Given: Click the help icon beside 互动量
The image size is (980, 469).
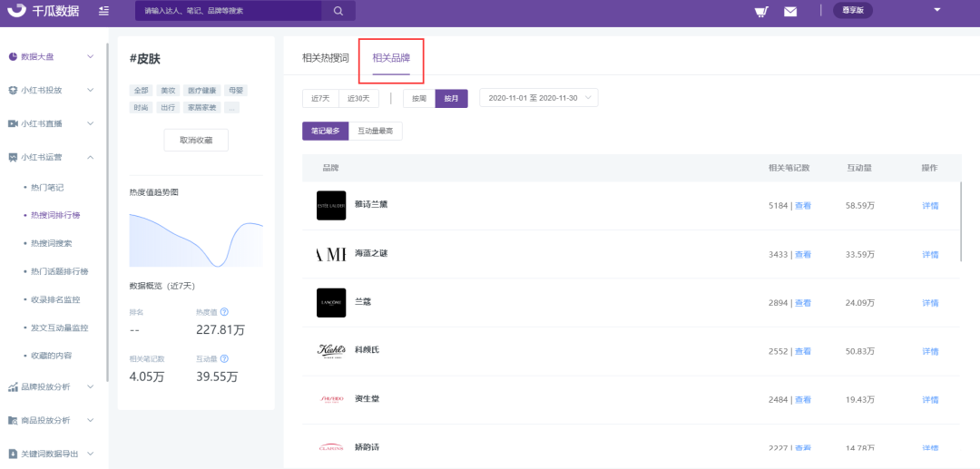Looking at the screenshot, I should click(x=224, y=359).
